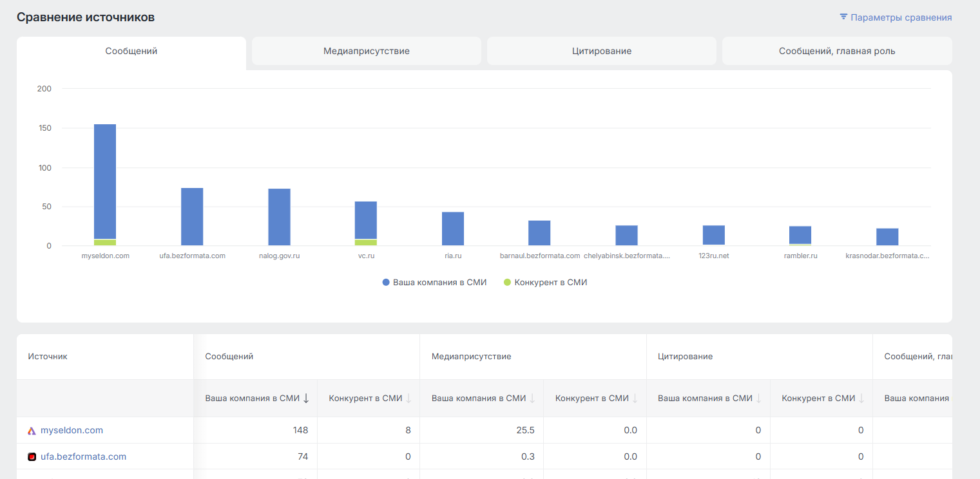Sort Цитирование by Ваша компания arrow
Image resolution: width=980 pixels, height=479 pixels.
[759, 398]
